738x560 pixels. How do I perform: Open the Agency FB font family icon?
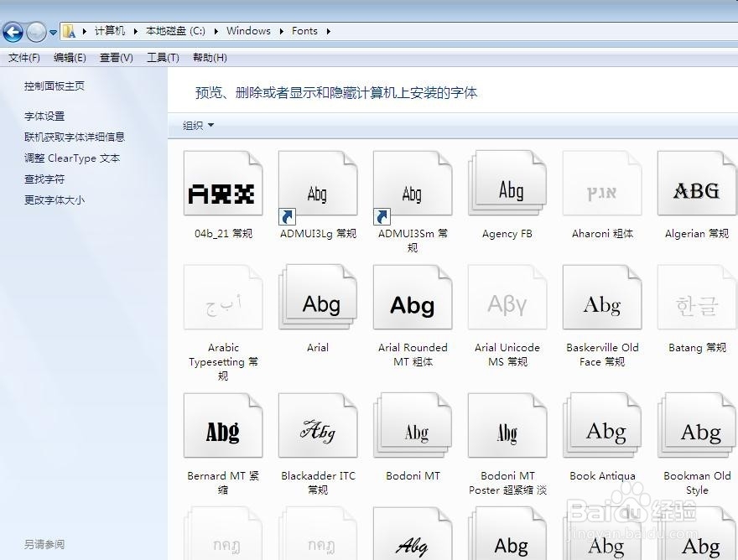[x=507, y=184]
